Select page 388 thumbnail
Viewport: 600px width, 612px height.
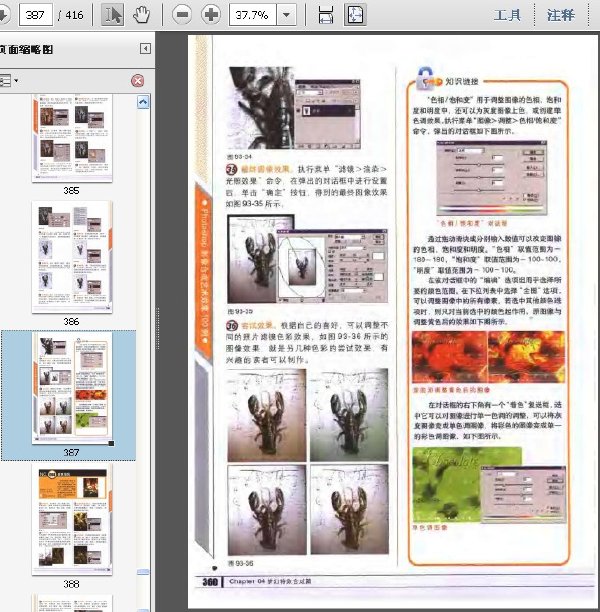(72, 519)
